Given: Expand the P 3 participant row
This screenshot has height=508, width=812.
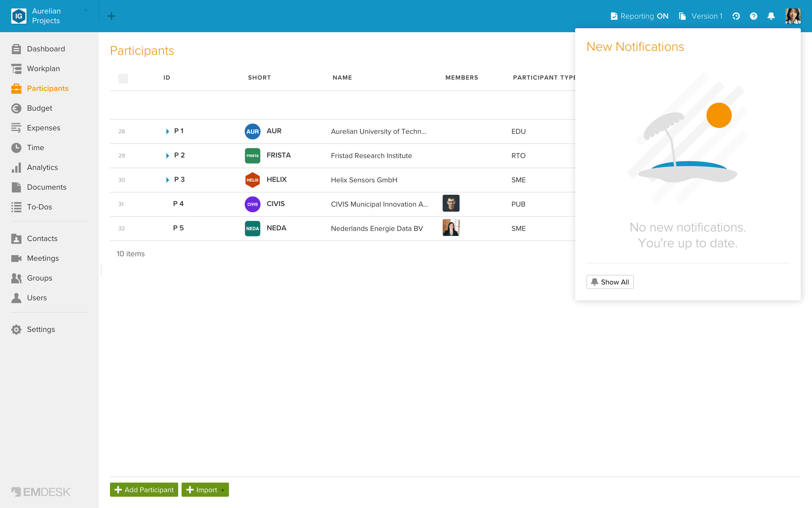Looking at the screenshot, I should coord(167,180).
